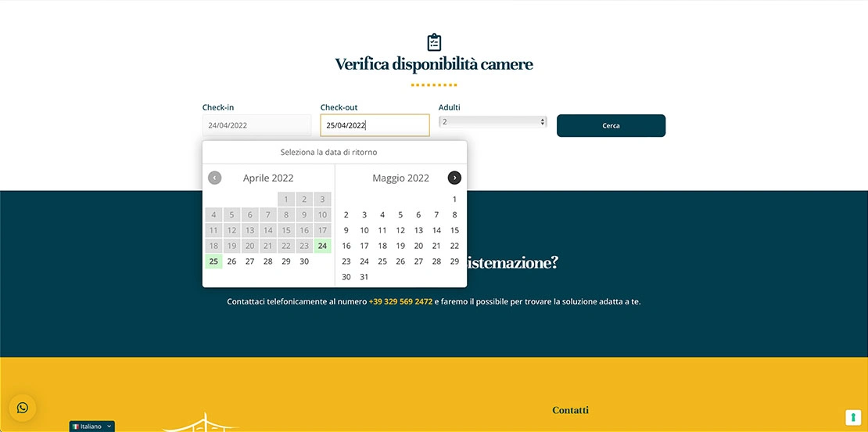The image size is (868, 432).
Task: Select May 15 as return date
Action: click(454, 230)
